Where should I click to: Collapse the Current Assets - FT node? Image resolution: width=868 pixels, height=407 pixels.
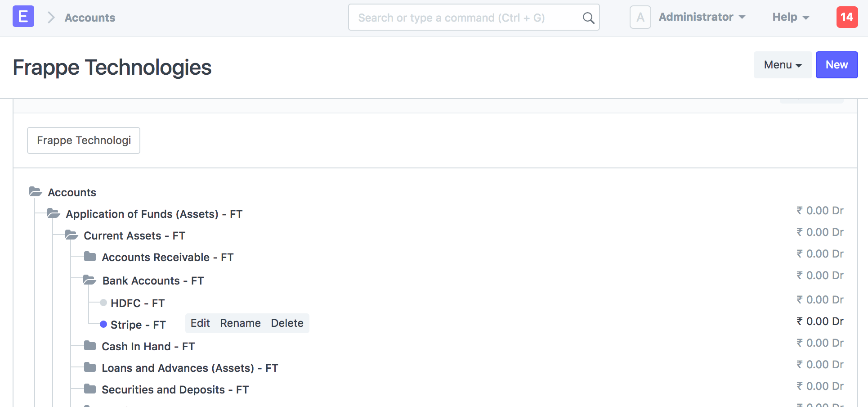(72, 235)
